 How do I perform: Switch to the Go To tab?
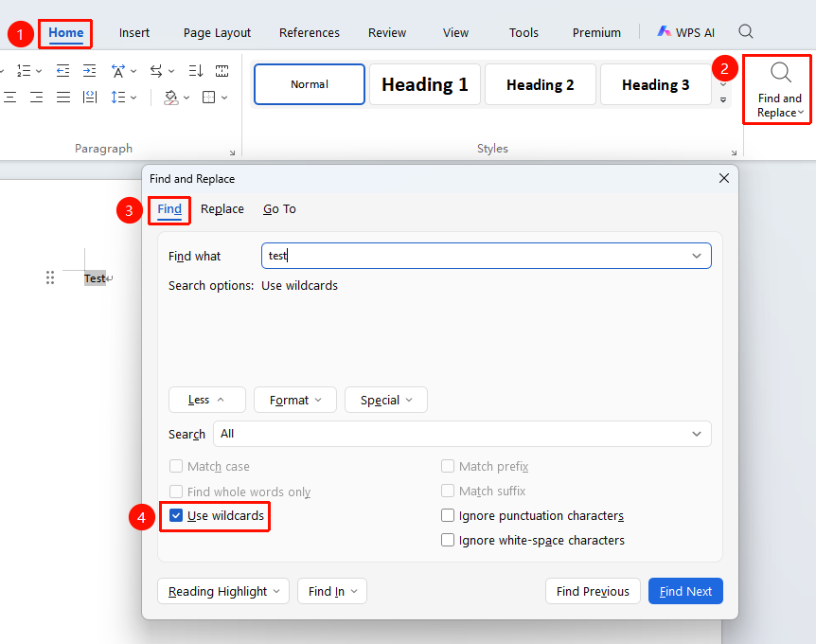[279, 209]
